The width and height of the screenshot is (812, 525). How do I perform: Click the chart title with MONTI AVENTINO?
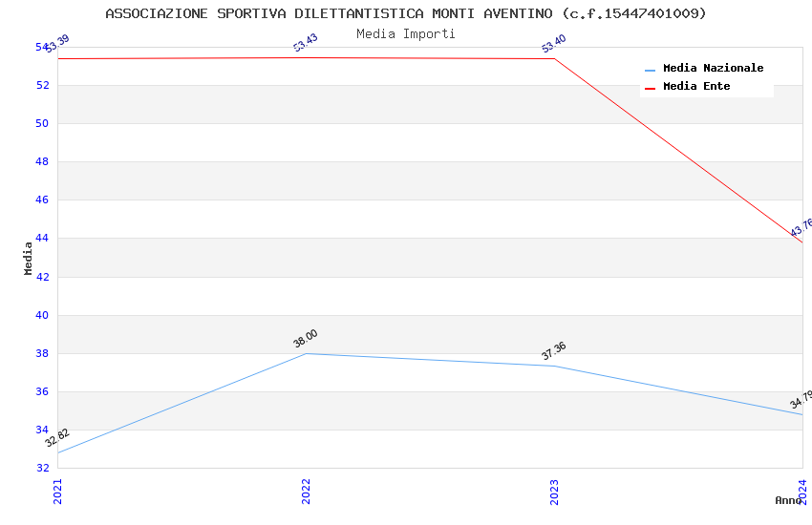coord(406,13)
